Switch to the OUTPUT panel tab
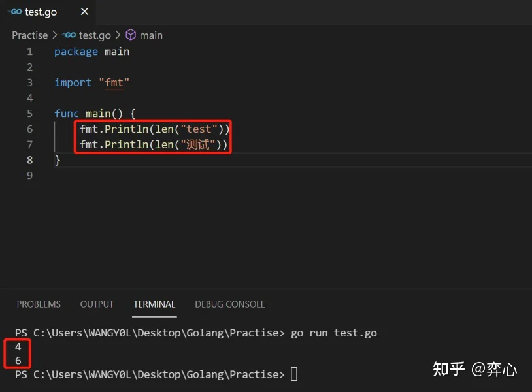 [x=97, y=304]
